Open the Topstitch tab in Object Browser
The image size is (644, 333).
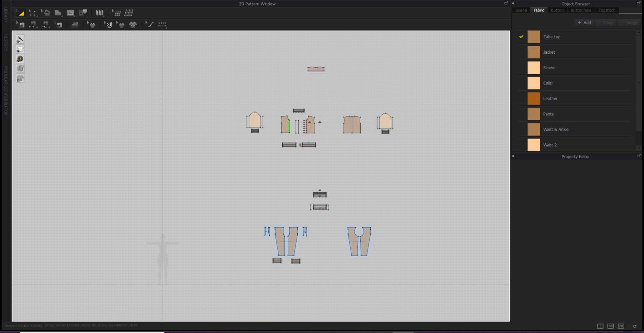607,10
